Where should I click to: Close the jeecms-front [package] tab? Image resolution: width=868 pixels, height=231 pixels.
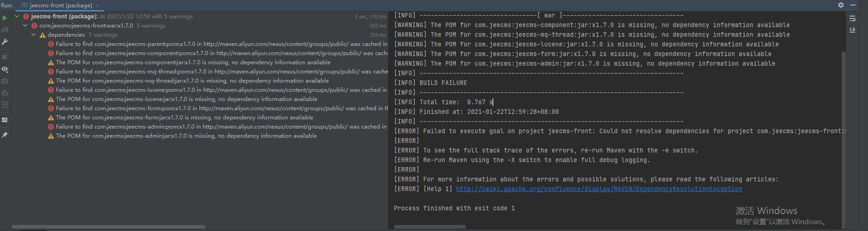[97, 6]
